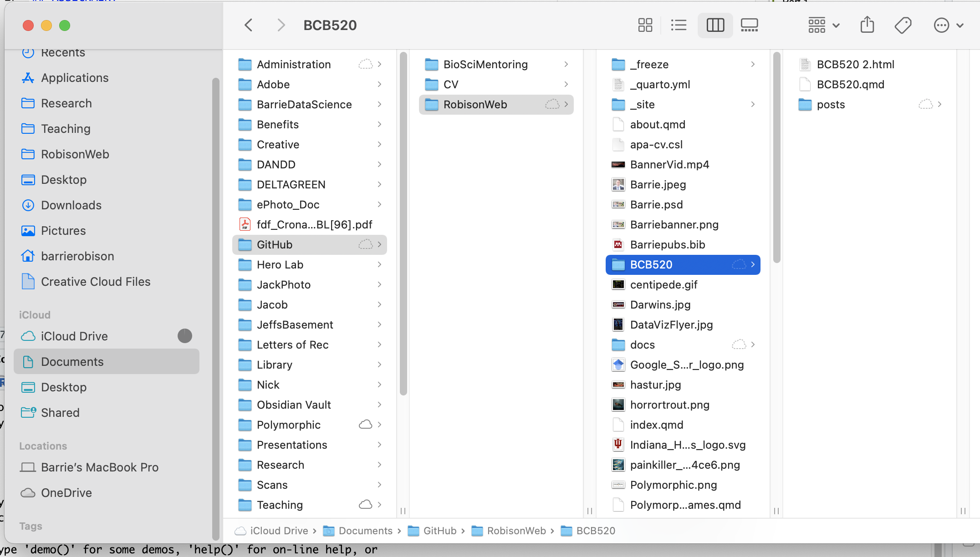
Task: Go back with the left chevron
Action: coord(248,25)
